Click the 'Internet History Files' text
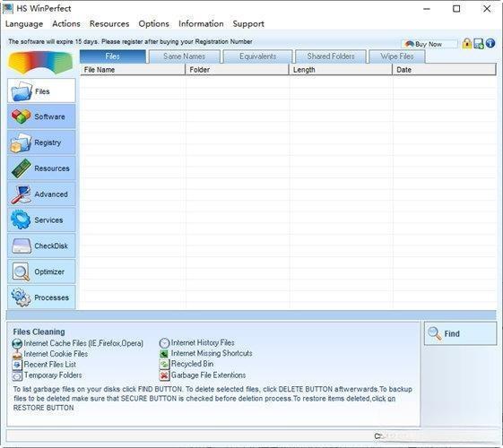 coord(203,342)
